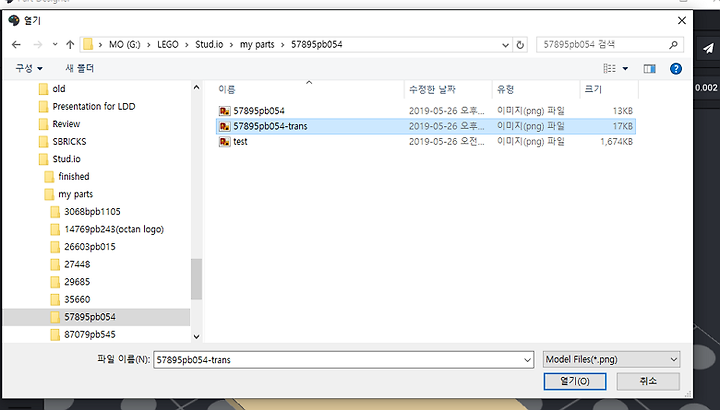Image resolution: width=720 pixels, height=410 pixels.
Task: Open folder 35660 in tree
Action: 77,299
